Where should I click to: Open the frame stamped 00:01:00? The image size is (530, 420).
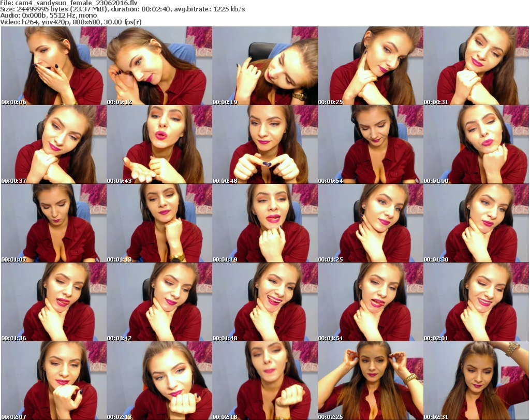click(476, 144)
